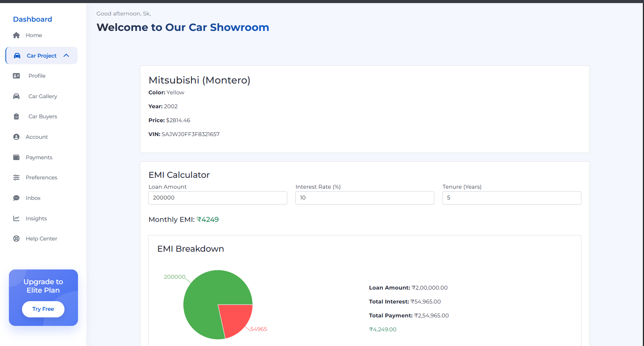
Task: Click the Home house icon
Action: [16, 35]
